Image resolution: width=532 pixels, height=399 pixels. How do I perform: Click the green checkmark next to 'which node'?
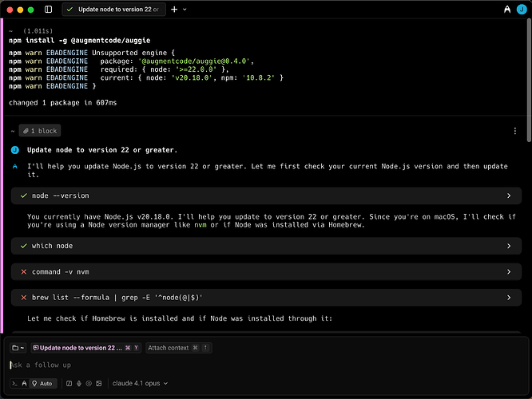24,246
